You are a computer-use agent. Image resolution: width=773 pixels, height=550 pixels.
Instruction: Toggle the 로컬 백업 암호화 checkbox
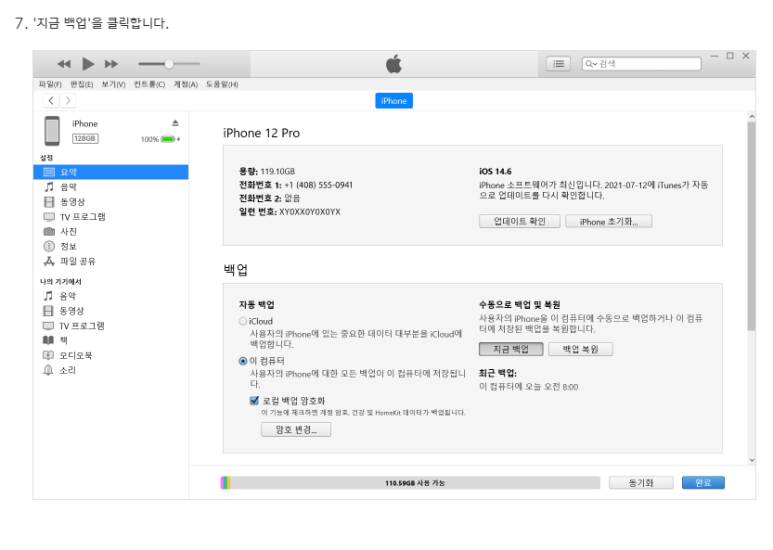(x=254, y=401)
